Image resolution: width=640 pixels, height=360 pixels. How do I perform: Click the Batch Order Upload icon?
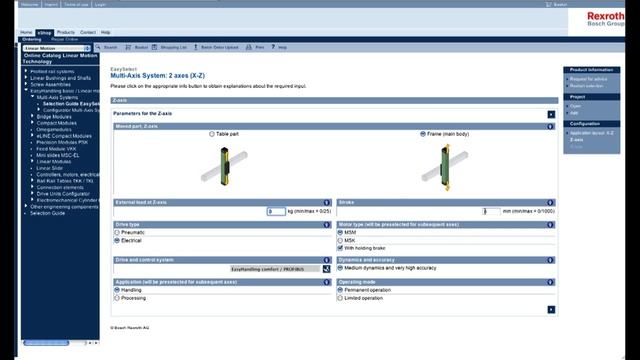point(196,47)
